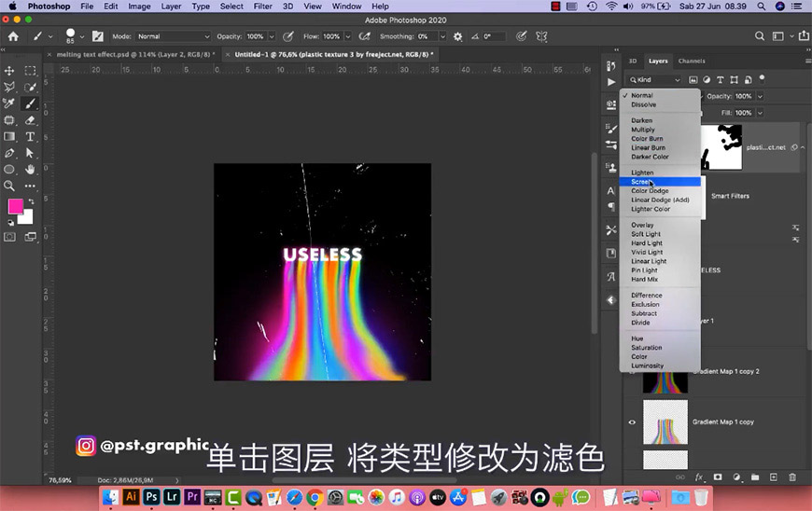Open the brush Mode dropdown
812x511 pixels.
174,36
